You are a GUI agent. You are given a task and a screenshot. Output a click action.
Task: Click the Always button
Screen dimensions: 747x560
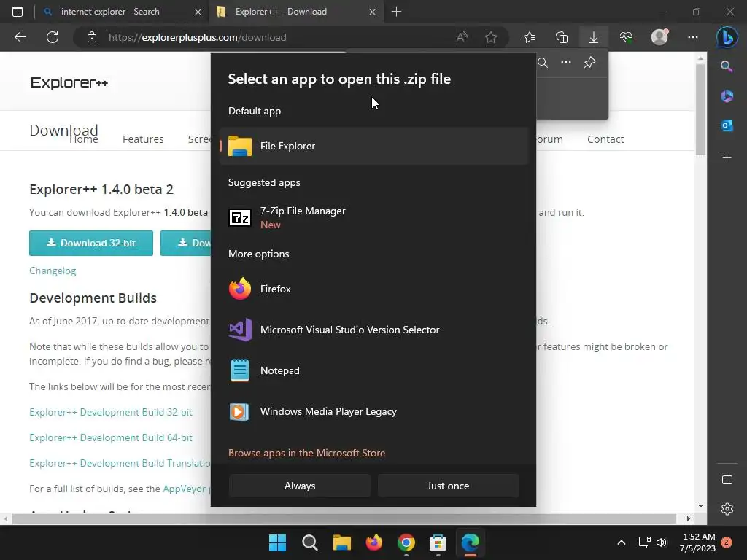point(300,486)
